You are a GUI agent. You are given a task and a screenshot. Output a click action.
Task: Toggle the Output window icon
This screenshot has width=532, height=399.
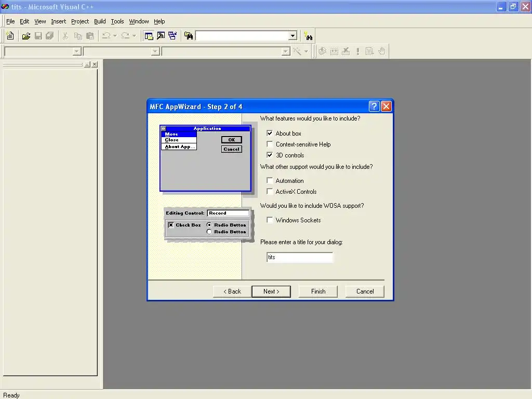(161, 36)
